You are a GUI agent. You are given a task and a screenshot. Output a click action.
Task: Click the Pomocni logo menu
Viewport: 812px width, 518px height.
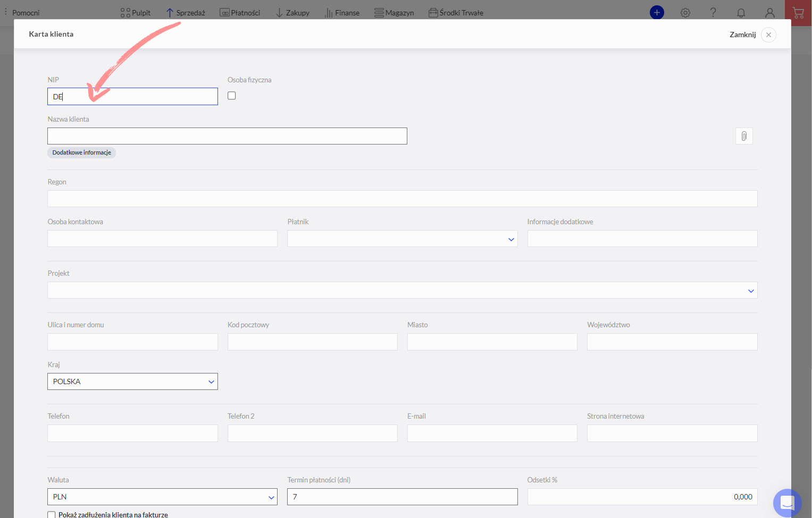click(x=22, y=13)
